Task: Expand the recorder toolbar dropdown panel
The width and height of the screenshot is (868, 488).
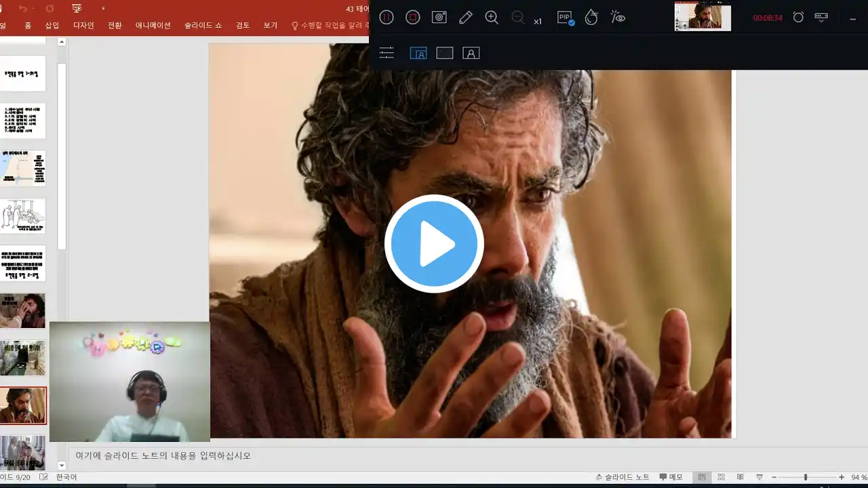Action: click(x=821, y=17)
